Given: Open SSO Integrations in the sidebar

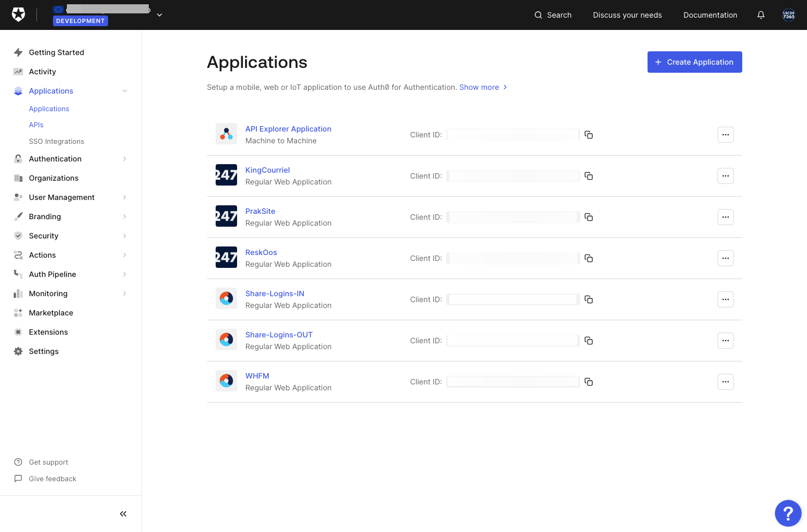Looking at the screenshot, I should (57, 141).
